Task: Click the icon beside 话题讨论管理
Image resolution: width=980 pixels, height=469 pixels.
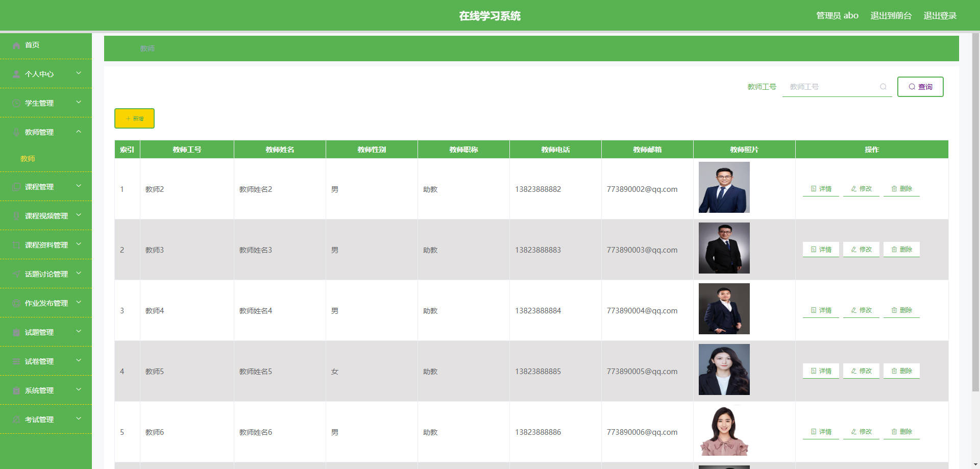Action: tap(16, 275)
